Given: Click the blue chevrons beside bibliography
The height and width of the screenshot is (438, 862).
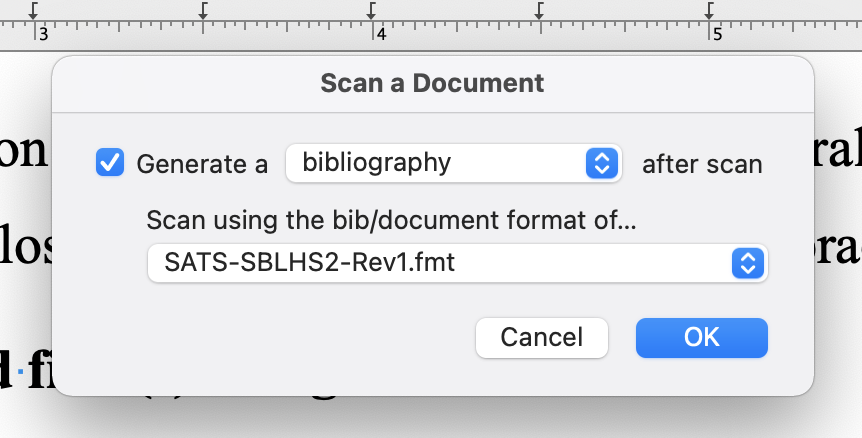Looking at the screenshot, I should [x=602, y=163].
